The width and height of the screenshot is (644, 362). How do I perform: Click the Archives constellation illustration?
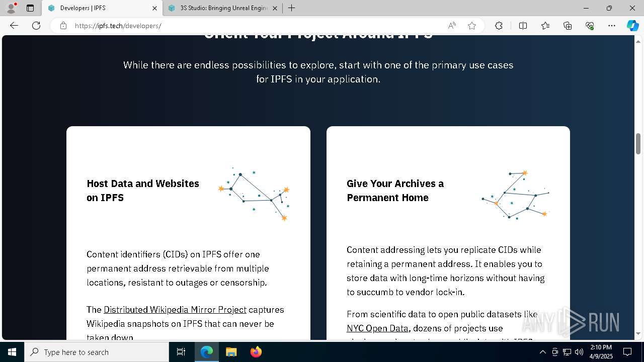[x=515, y=195]
